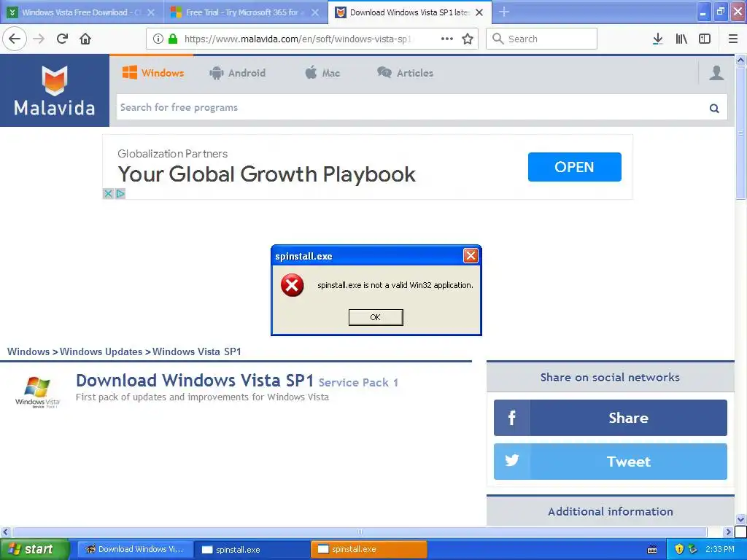Image resolution: width=747 pixels, height=560 pixels.
Task: Click the Windows Vista logo thumbnail
Action: pos(37,392)
